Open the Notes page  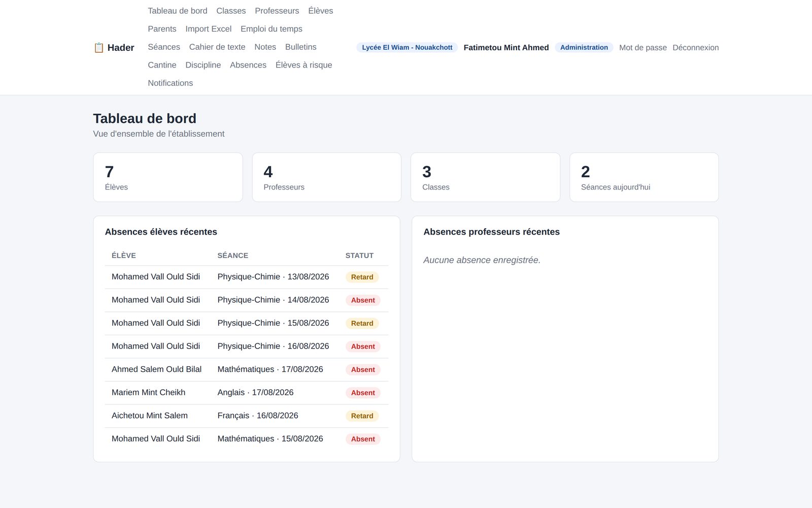(265, 47)
